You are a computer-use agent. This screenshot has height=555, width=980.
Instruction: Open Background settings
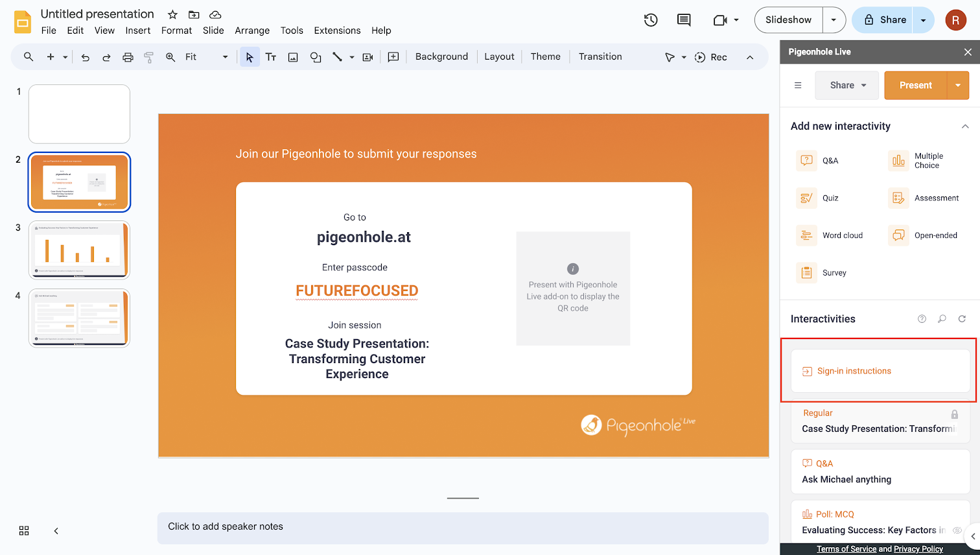[x=441, y=57]
